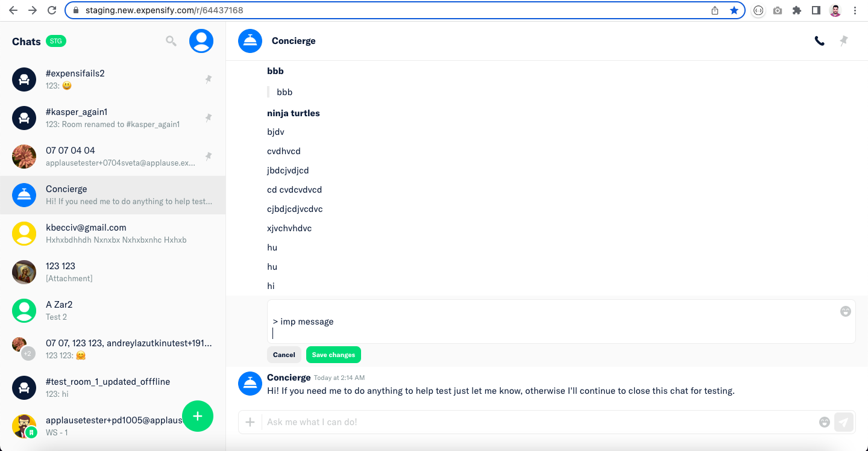Click the Concierge avatar beside the last message
This screenshot has width=868, height=451.
(250, 384)
